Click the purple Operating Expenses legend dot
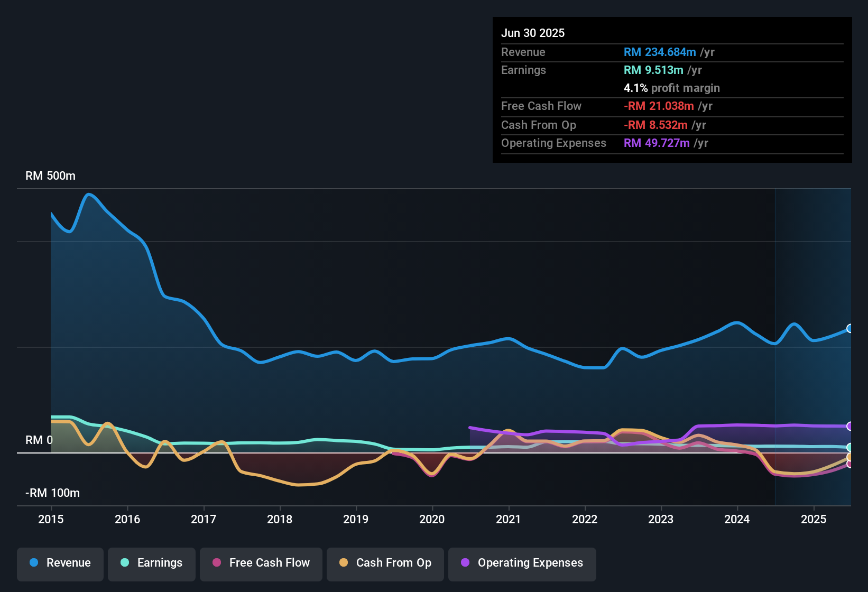This screenshot has height=592, width=868. pyautogui.click(x=464, y=563)
